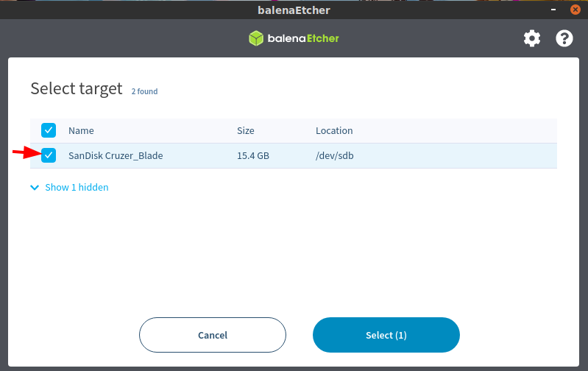Click the Size column header

tap(246, 130)
